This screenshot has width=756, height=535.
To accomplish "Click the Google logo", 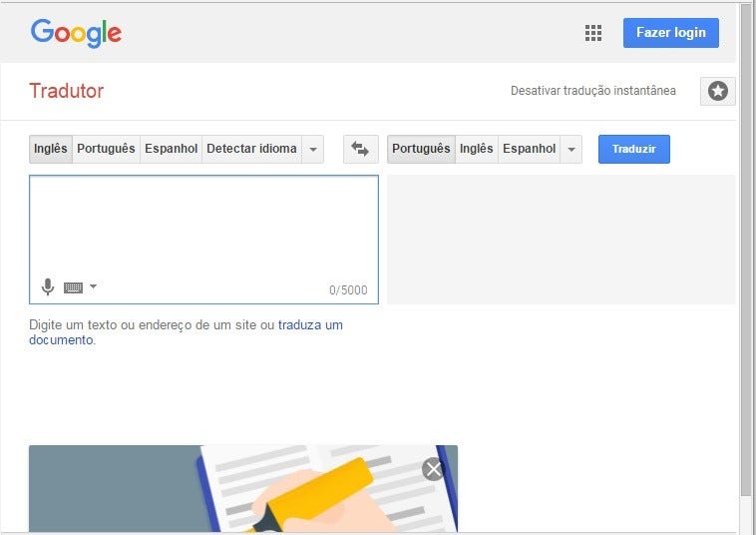I will point(76,33).
